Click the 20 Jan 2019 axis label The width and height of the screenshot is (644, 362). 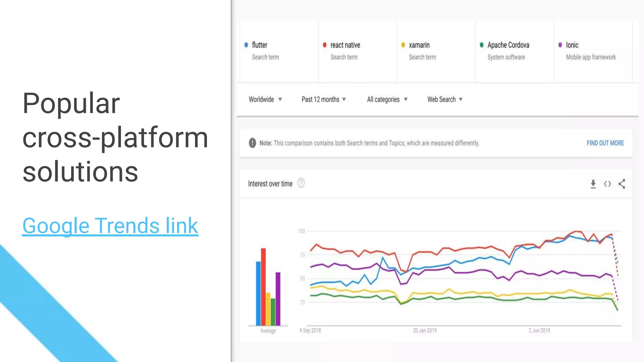425,330
